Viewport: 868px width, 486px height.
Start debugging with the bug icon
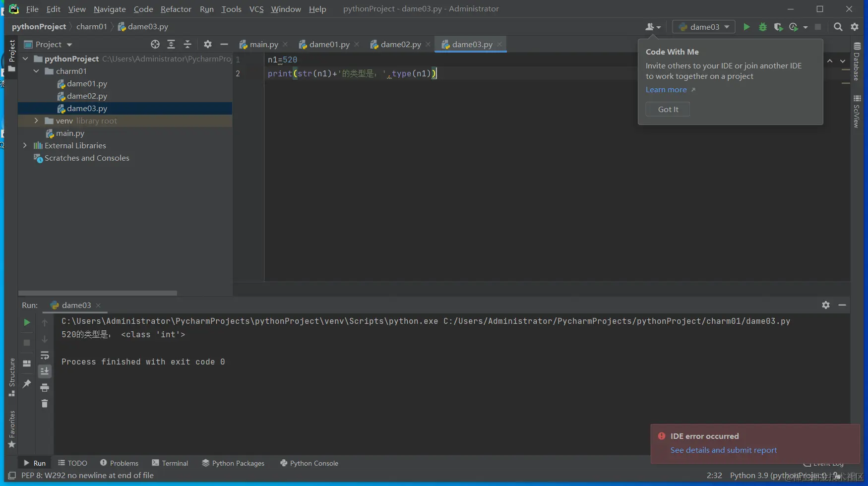[763, 27]
